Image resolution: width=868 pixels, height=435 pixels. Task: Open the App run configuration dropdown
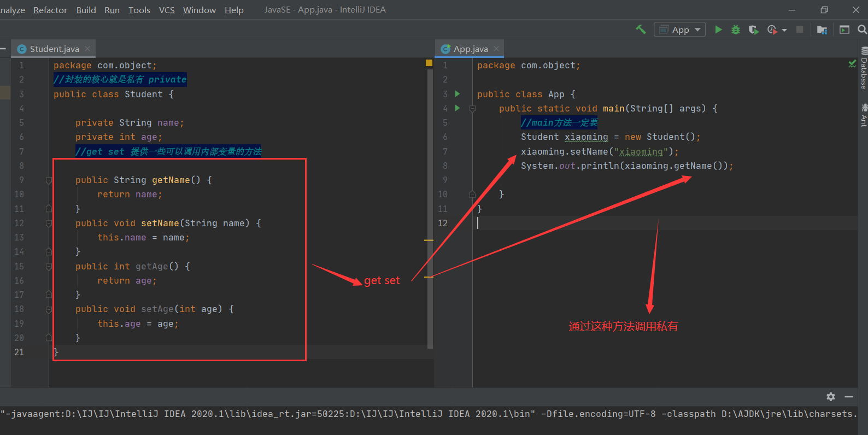click(x=679, y=30)
